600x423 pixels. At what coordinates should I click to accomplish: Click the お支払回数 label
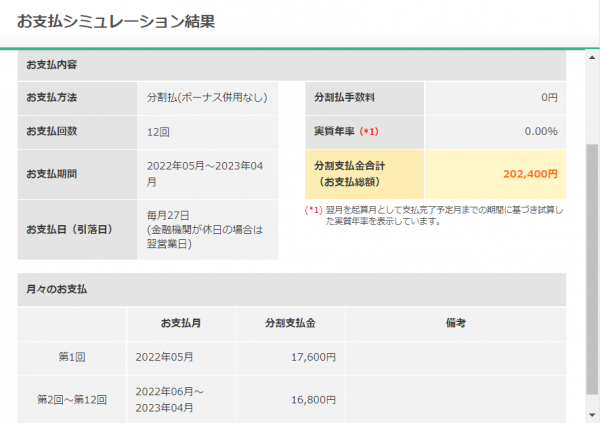click(x=51, y=131)
